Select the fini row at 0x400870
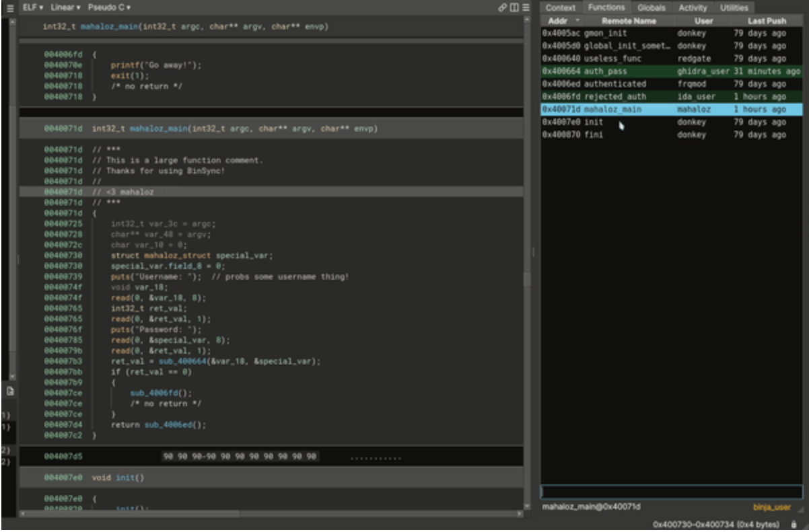Screen dimensions: 809x532 pos(672,135)
